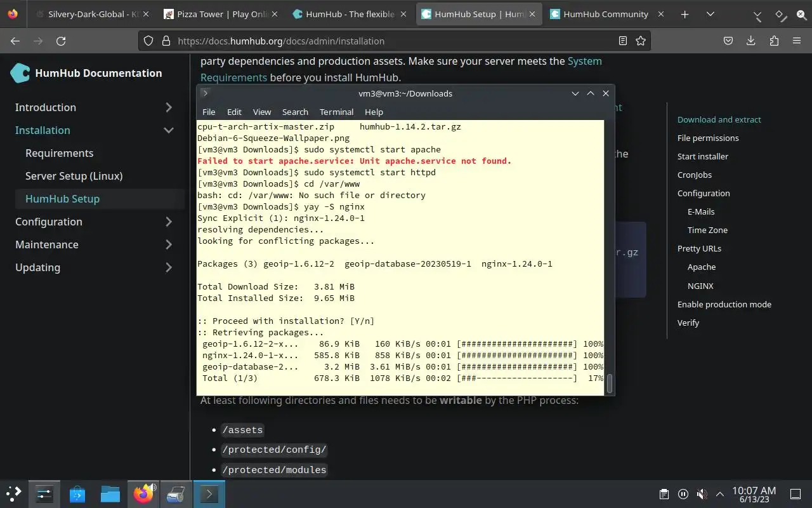
Task: Open the file manager folder in taskbar
Action: [110, 493]
